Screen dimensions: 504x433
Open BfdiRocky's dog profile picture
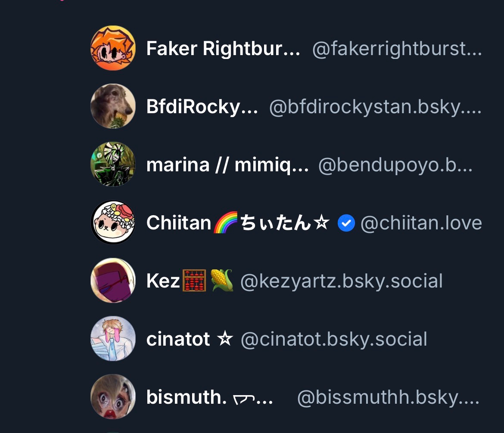113,106
